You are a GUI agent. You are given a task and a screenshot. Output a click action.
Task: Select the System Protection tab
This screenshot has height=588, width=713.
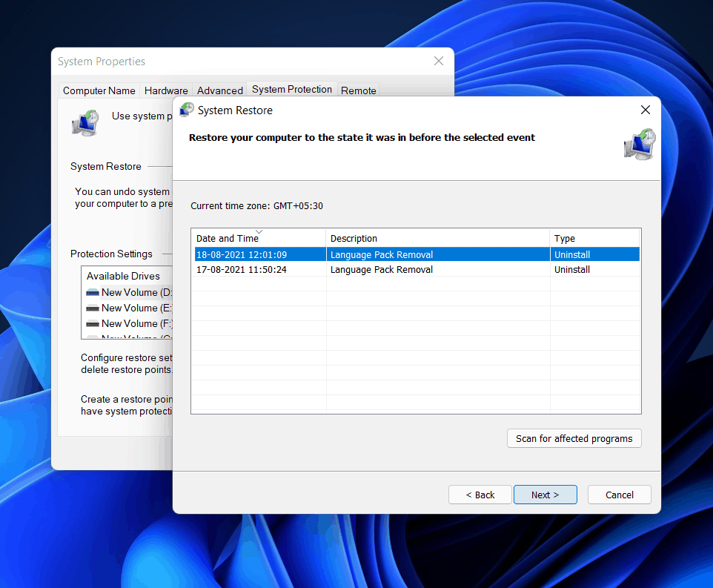point(292,89)
